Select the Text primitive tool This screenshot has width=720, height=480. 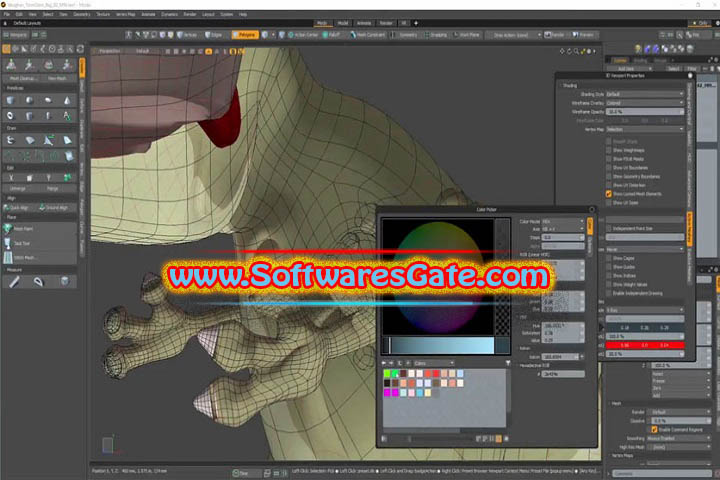coord(67,116)
